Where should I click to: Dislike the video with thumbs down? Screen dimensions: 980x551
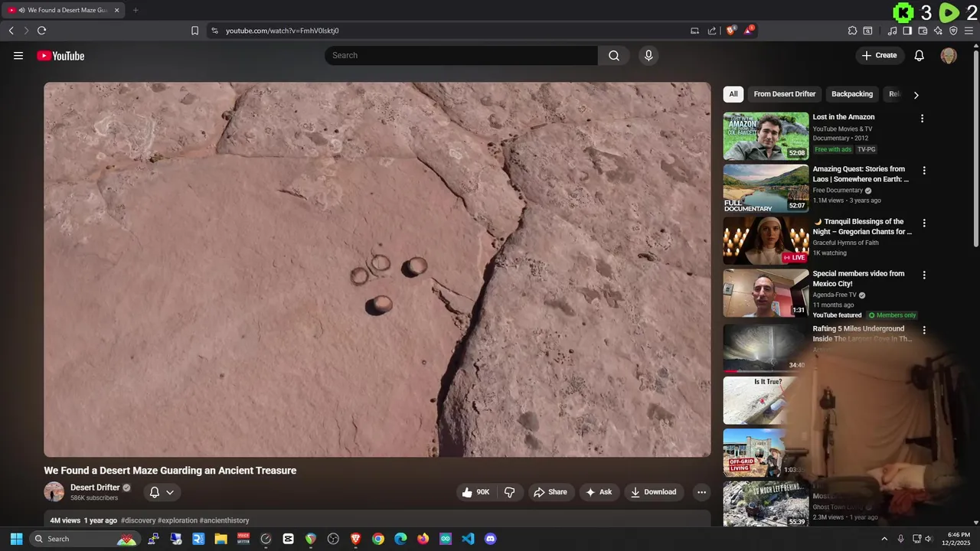point(510,492)
